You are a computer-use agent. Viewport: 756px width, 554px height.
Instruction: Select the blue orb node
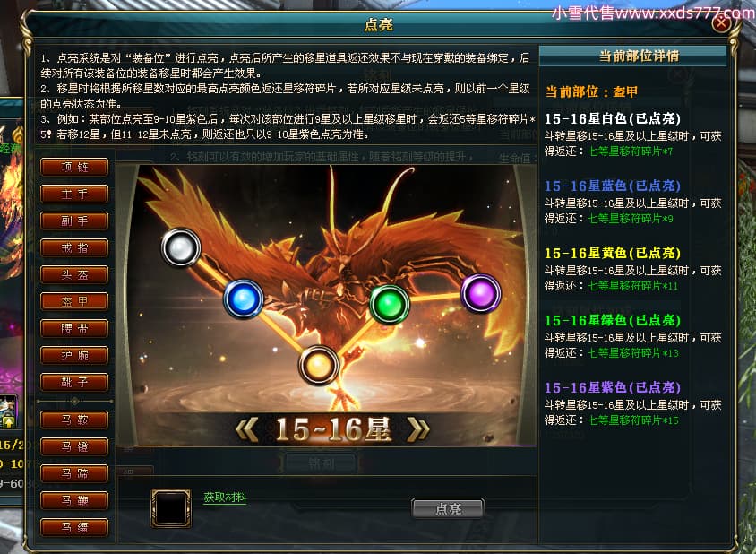(x=244, y=299)
